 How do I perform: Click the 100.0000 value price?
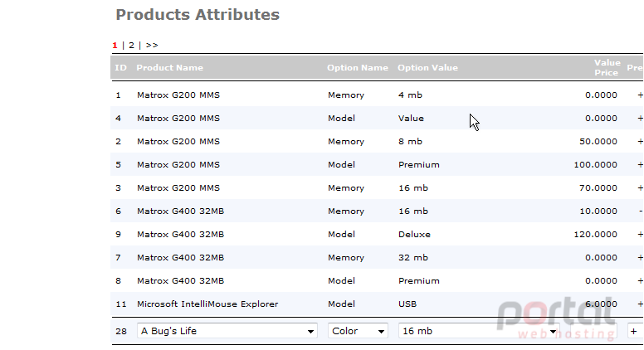pyautogui.click(x=595, y=164)
